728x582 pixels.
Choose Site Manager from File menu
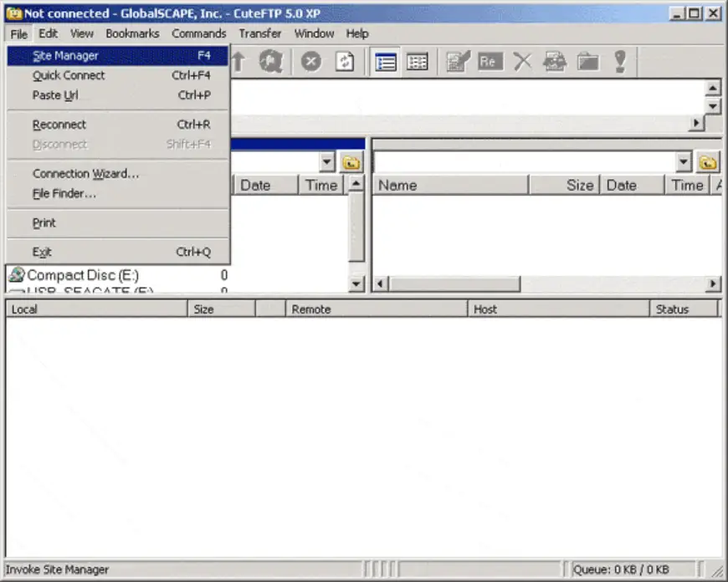65,56
